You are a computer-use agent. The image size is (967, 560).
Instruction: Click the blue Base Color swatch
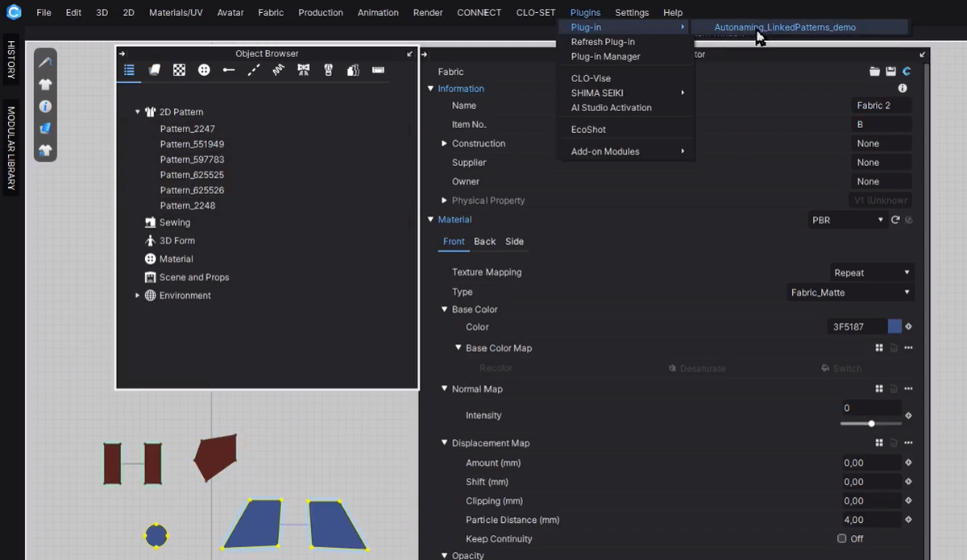click(x=894, y=326)
